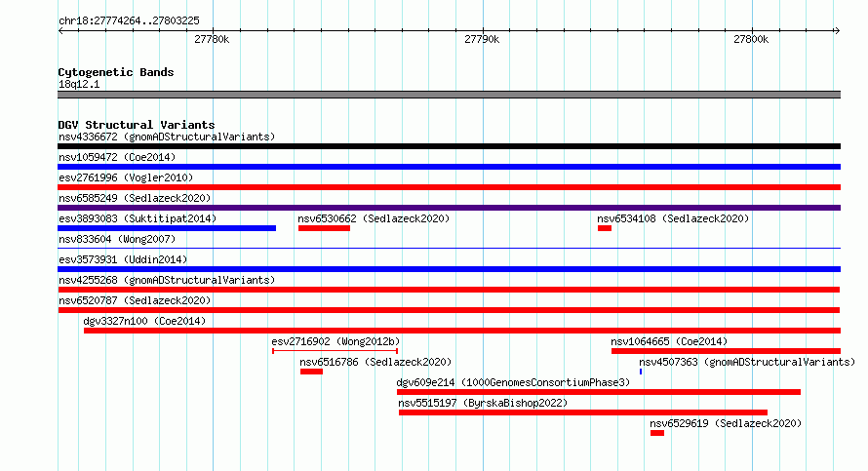Open variant label esv2761996 (Vogler2010)
Viewport: 868px width, 471px height.
point(126,177)
